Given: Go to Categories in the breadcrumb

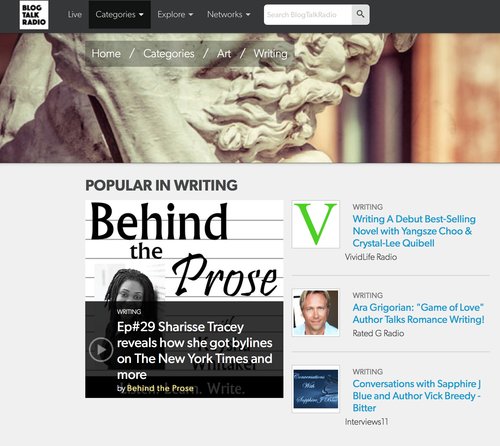Looking at the screenshot, I should 169,54.
